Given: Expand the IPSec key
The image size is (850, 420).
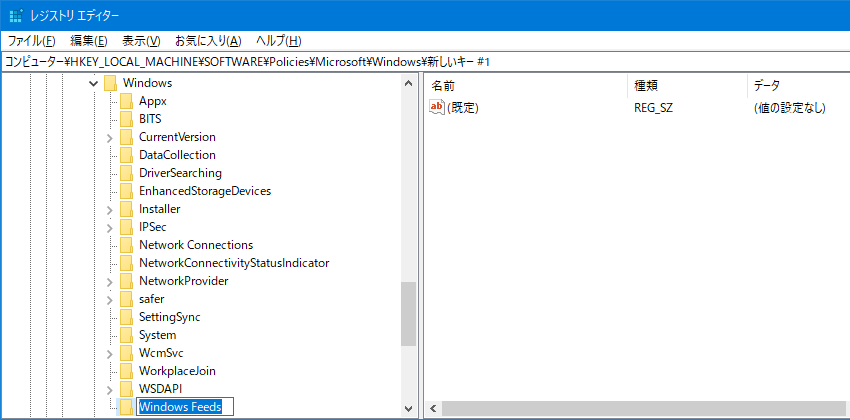Looking at the screenshot, I should point(110,228).
